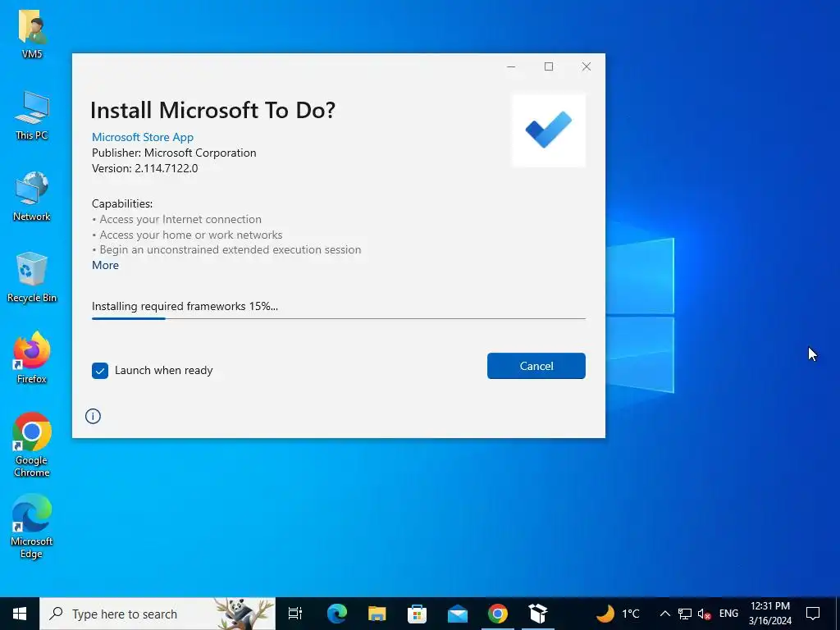Select the VM5 desktop folder icon
Screen dimensions: 840x630
coord(32,34)
